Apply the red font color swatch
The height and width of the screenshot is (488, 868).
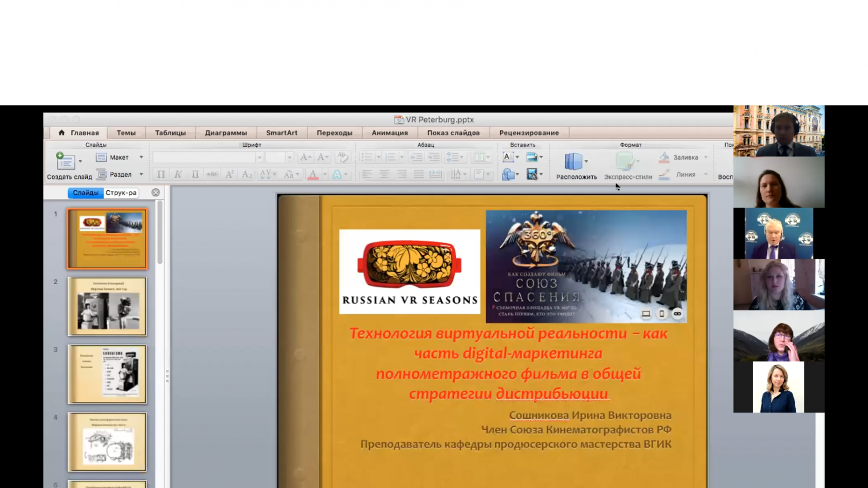(x=313, y=174)
